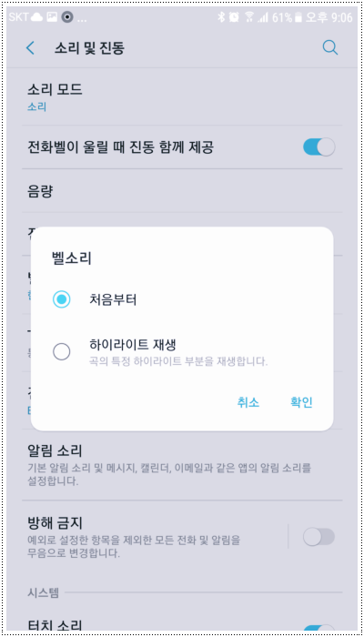Toggle 전화벨이 울릴 때 진동 switch
This screenshot has height=637, width=364.
318,147
